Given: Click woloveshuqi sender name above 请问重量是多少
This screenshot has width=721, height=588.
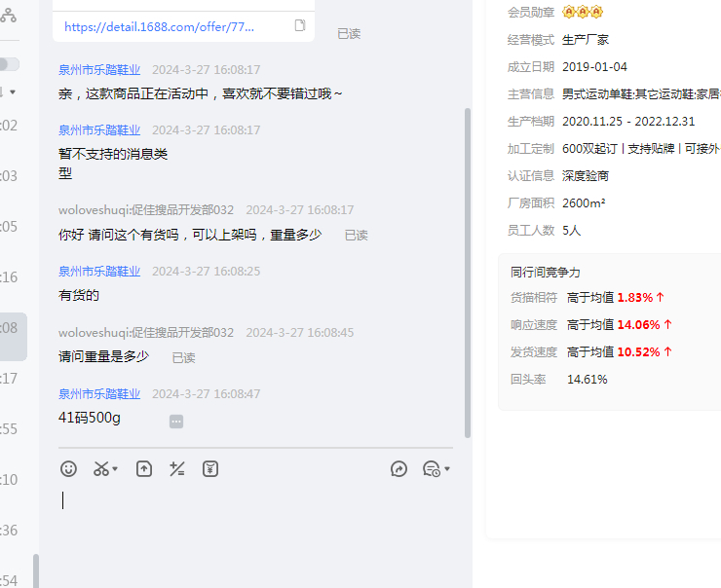Looking at the screenshot, I should tap(146, 332).
